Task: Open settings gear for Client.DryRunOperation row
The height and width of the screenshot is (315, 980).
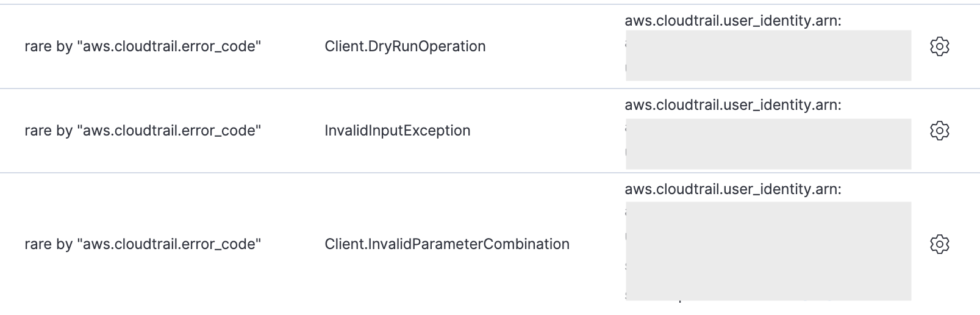Action: click(x=939, y=46)
